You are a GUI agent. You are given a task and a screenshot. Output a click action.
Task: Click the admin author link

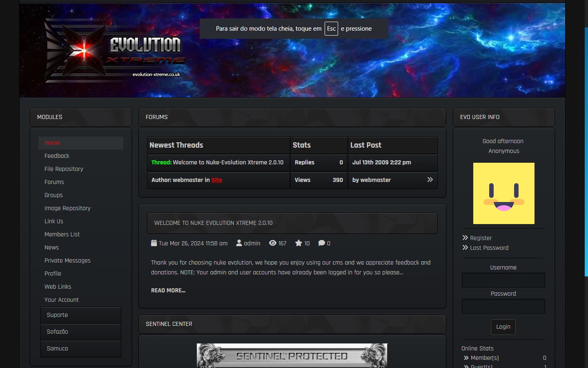pyautogui.click(x=252, y=243)
